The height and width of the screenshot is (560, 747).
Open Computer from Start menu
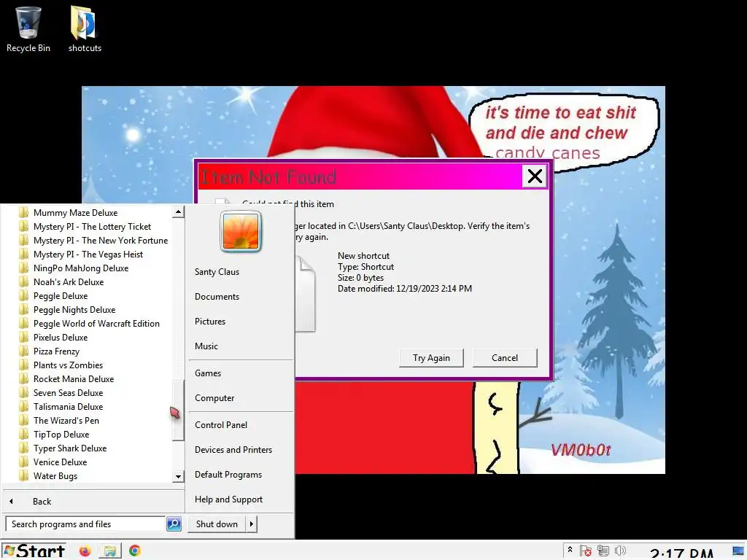coord(214,397)
